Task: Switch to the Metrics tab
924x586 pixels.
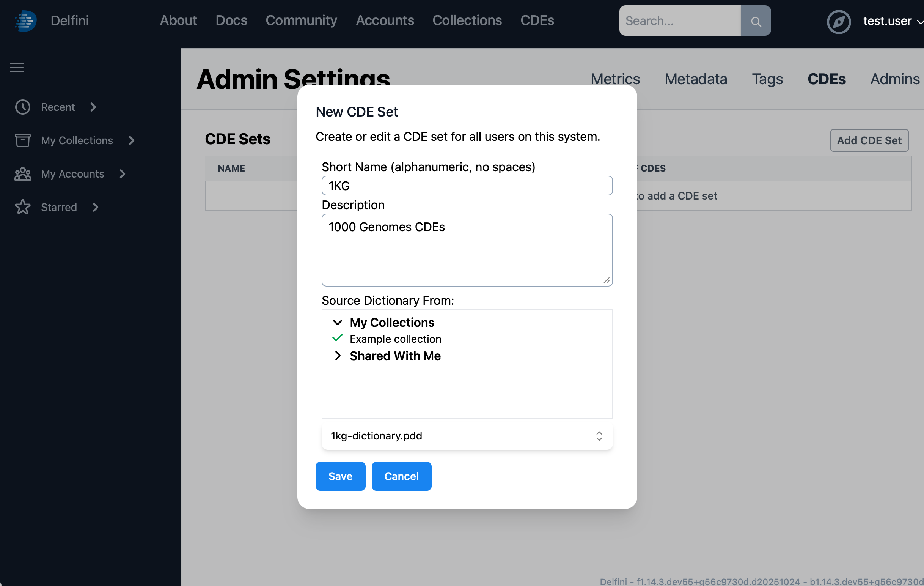Action: pyautogui.click(x=615, y=79)
